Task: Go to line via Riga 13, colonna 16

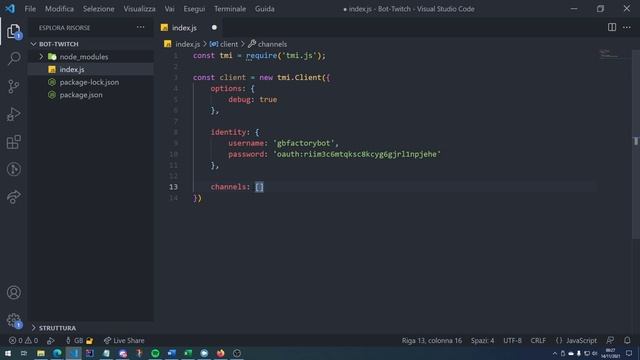Action: point(431,340)
